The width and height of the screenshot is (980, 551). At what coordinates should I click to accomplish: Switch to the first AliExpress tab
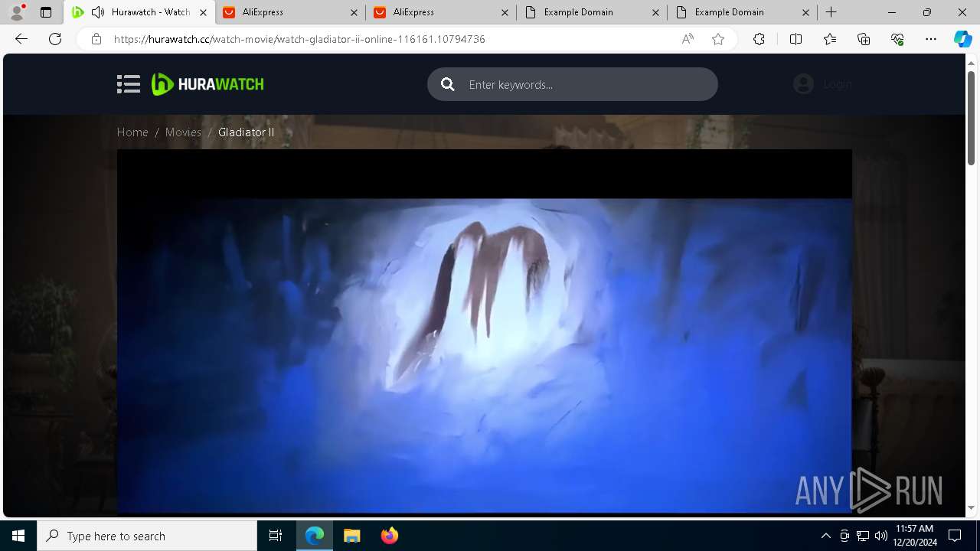tap(291, 12)
